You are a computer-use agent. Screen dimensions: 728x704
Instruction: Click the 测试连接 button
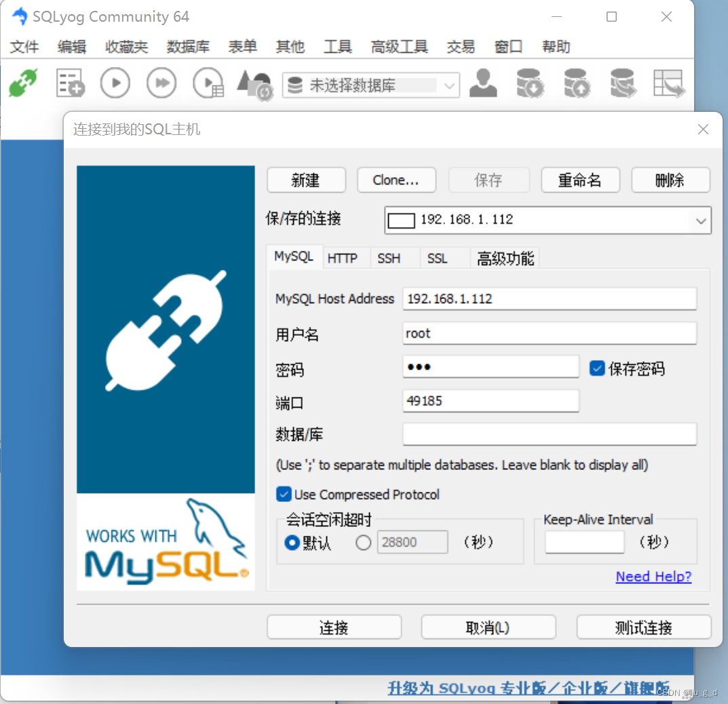tap(643, 627)
